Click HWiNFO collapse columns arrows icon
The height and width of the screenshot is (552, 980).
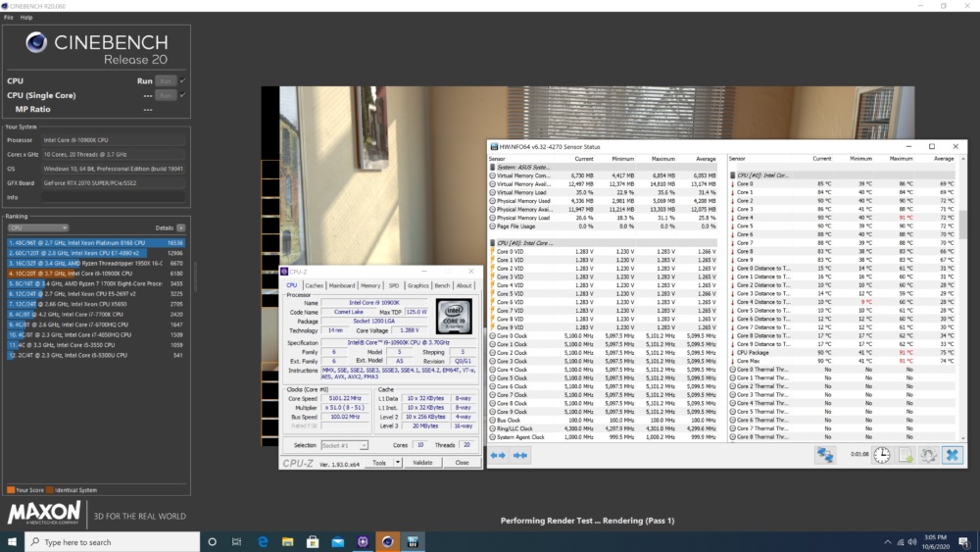click(520, 456)
